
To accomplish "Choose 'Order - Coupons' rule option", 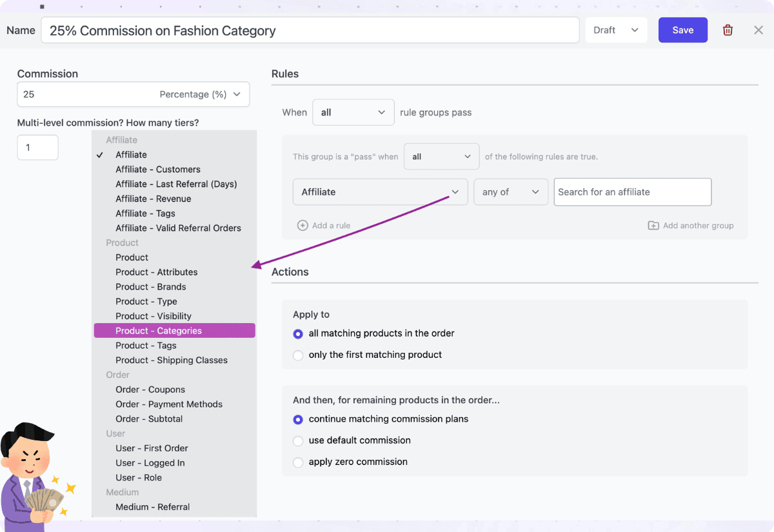I will point(150,389).
